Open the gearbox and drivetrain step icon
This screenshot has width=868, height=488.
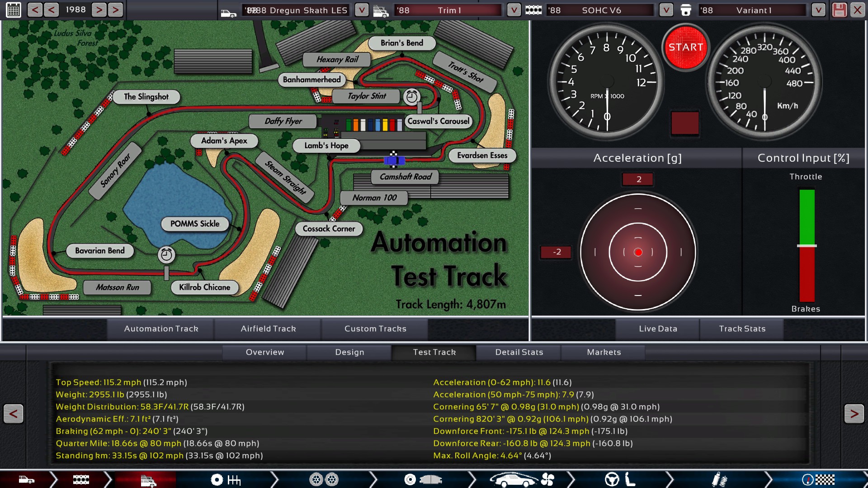coord(226,479)
